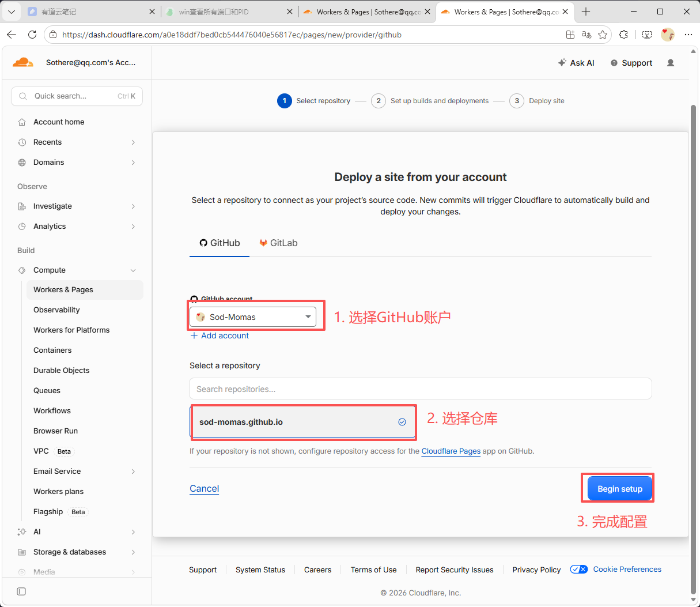The height and width of the screenshot is (607, 700).
Task: Select the sod-momas.github.io repository check
Action: pos(402,422)
